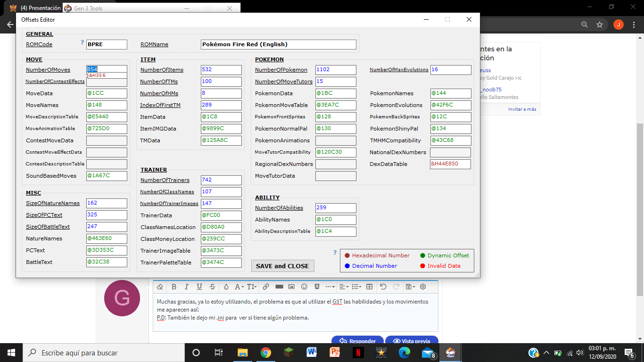Screen dimensions: 644x362
Task: Open the drafts save dropdown
Action: pyautogui.click(x=410, y=287)
